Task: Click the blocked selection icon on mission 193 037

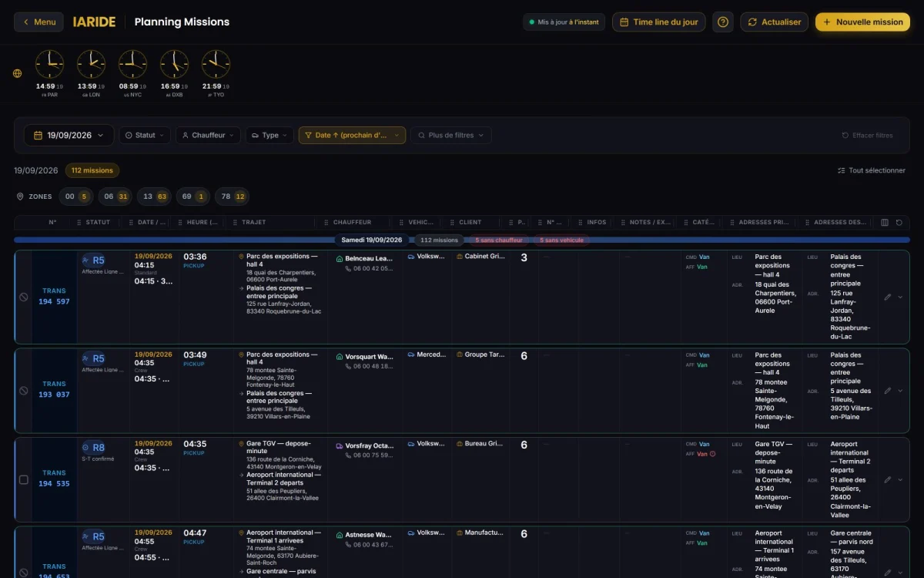Action: click(24, 391)
